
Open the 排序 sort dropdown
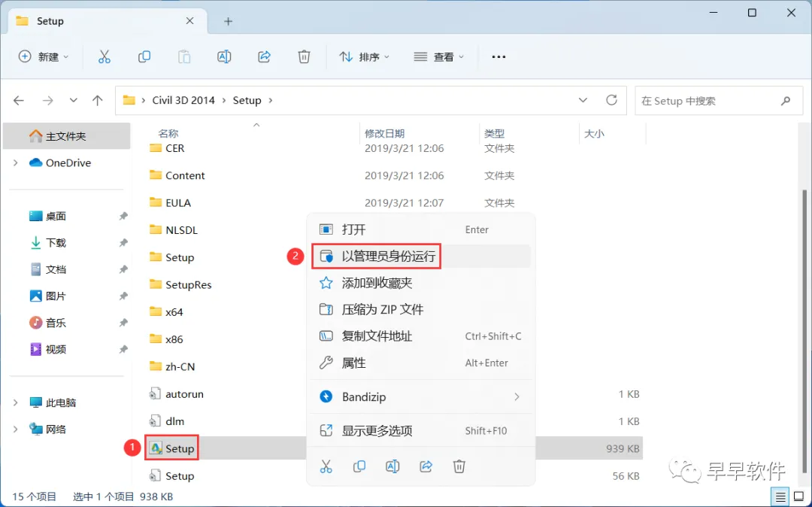tap(364, 57)
